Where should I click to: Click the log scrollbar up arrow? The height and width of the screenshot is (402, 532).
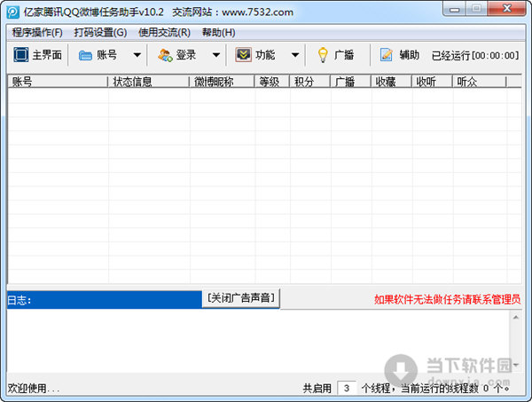(x=516, y=318)
